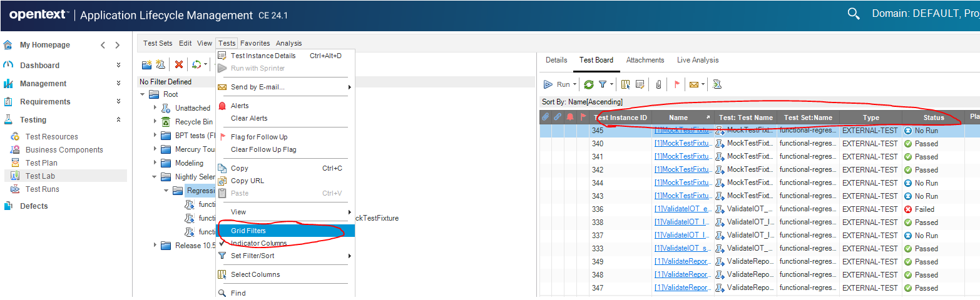The height and width of the screenshot is (300, 980).
Task: Switch to the Live Analysis tab
Action: [698, 60]
